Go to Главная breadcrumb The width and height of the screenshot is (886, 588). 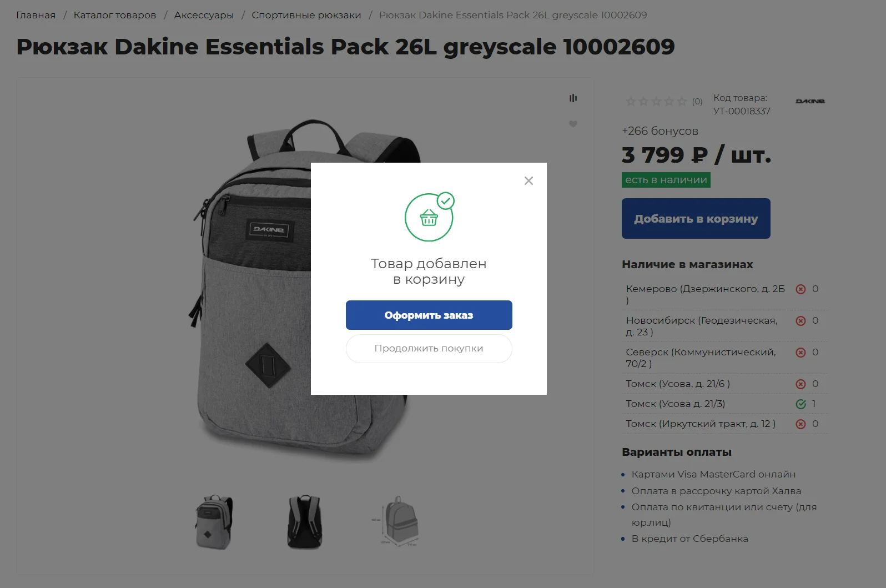(36, 15)
